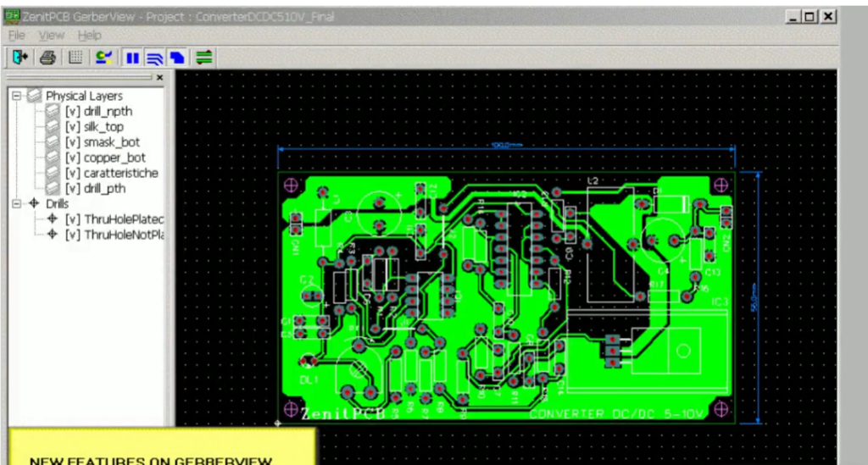Collapse the Physical Layers tree node
The width and height of the screenshot is (868, 465).
coord(17,96)
